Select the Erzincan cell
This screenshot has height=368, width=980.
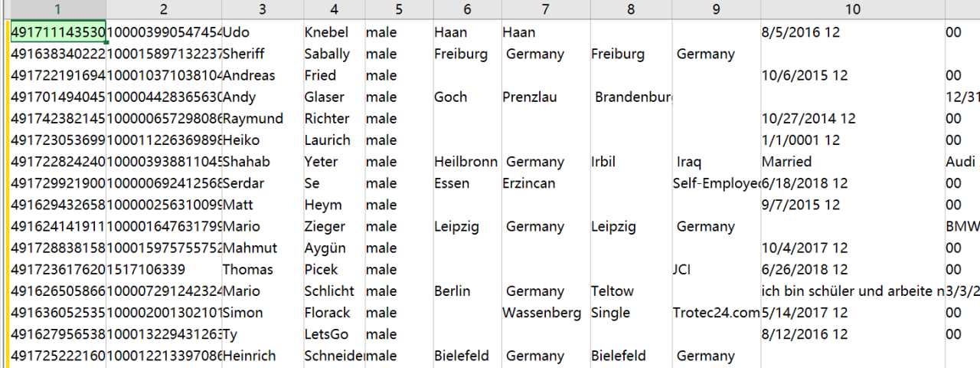(x=545, y=183)
